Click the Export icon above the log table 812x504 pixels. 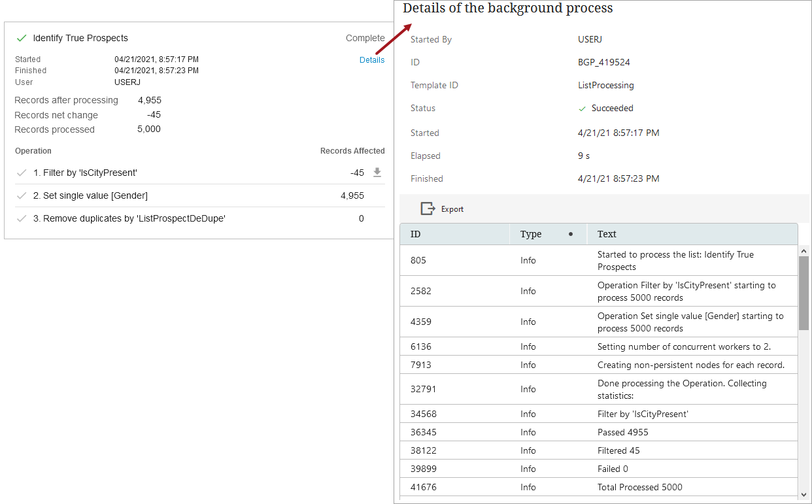pos(428,209)
